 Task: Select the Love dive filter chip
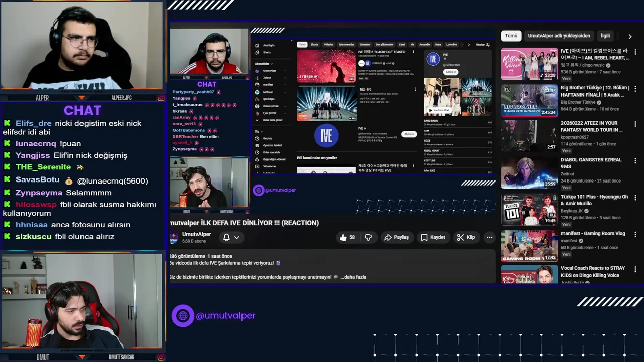click(x=452, y=44)
